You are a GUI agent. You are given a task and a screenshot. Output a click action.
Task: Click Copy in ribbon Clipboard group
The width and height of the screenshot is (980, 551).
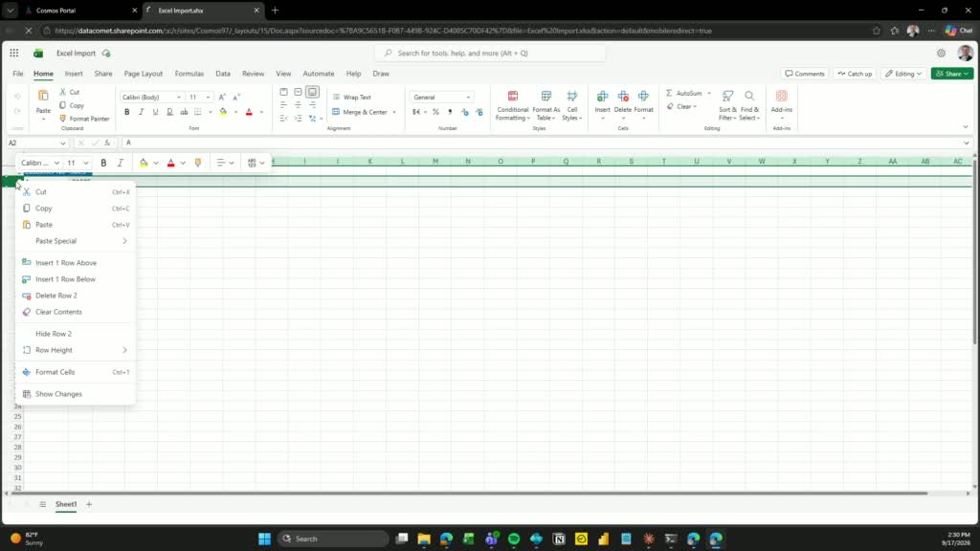point(72,105)
